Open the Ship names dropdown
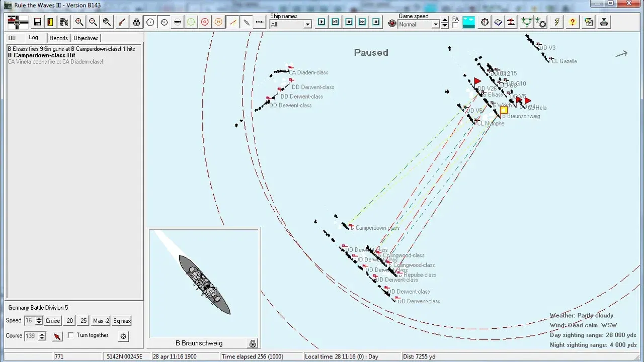Image resolution: width=644 pixels, height=362 pixels. (x=307, y=24)
